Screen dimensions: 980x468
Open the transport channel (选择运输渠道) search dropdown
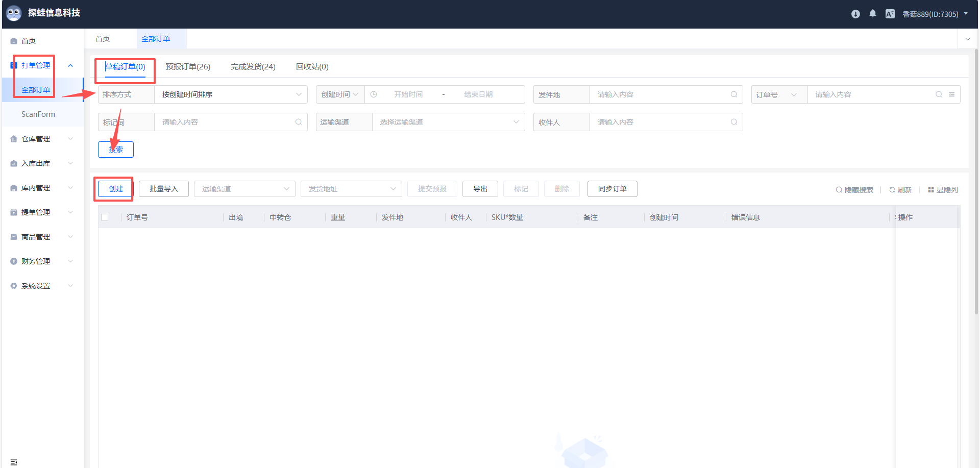(x=448, y=122)
